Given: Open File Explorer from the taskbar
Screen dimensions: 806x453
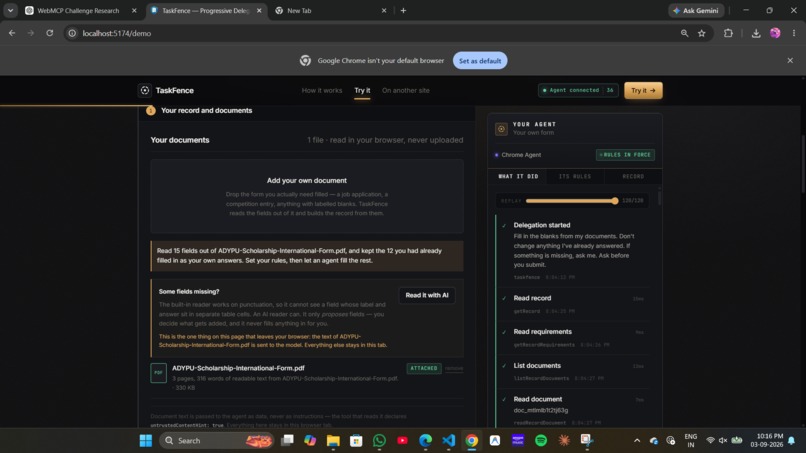Looking at the screenshot, I should [x=333, y=441].
